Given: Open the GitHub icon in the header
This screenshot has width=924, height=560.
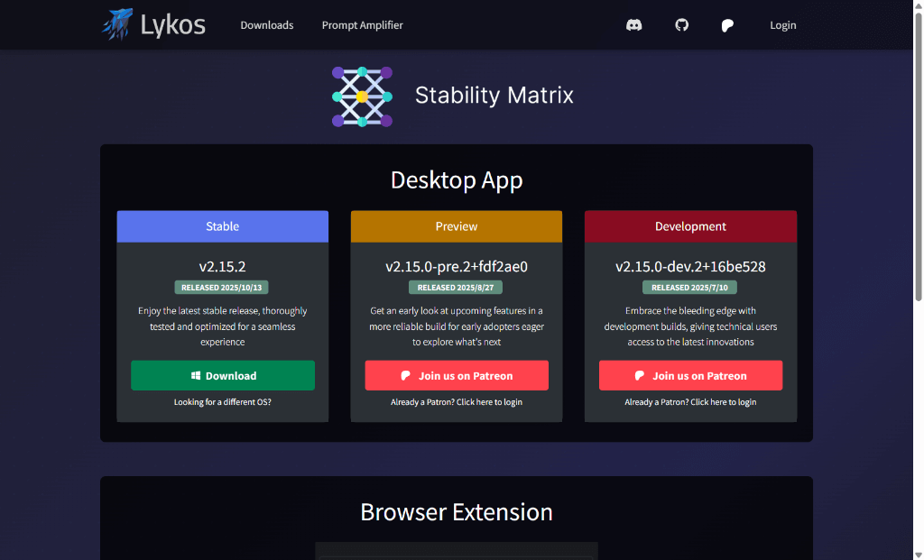Looking at the screenshot, I should 682,25.
